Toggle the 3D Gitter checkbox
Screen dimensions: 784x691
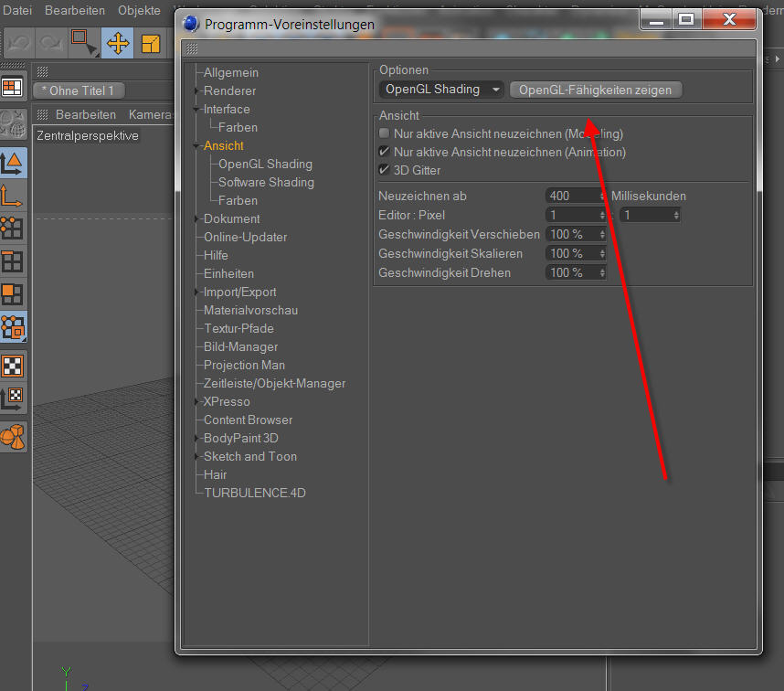384,169
